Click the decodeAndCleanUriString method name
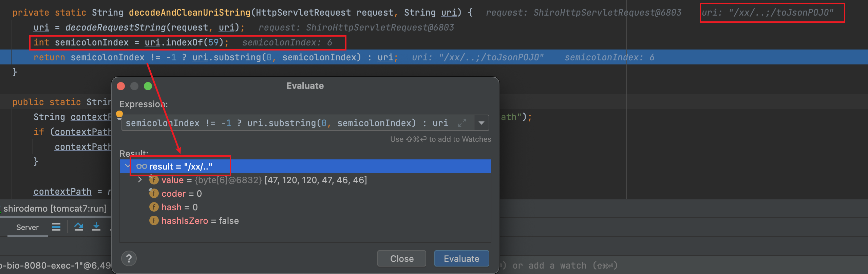868x274 pixels. [x=190, y=13]
